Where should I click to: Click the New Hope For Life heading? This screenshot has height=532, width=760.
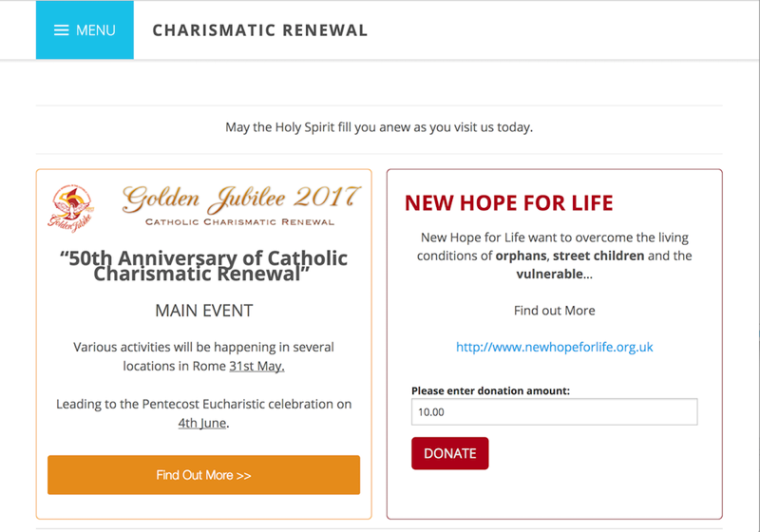click(509, 203)
